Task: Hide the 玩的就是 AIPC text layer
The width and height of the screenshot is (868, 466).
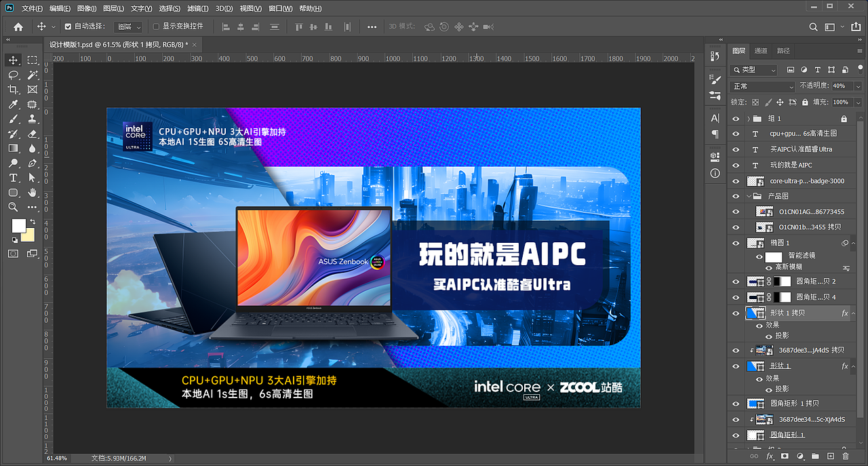Action: tap(736, 165)
